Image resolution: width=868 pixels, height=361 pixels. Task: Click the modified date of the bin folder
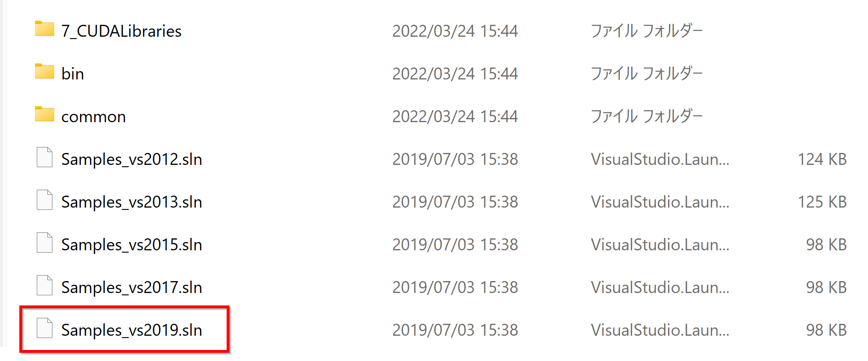coord(455,74)
